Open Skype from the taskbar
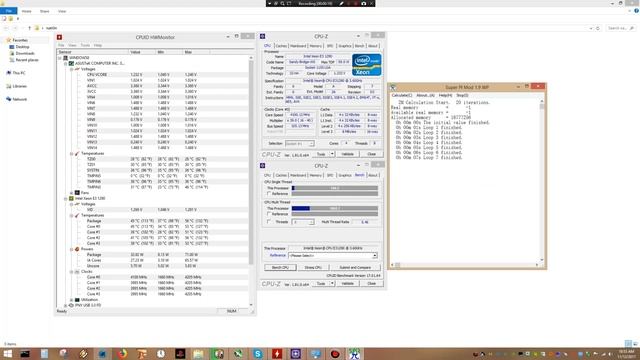 [258, 353]
